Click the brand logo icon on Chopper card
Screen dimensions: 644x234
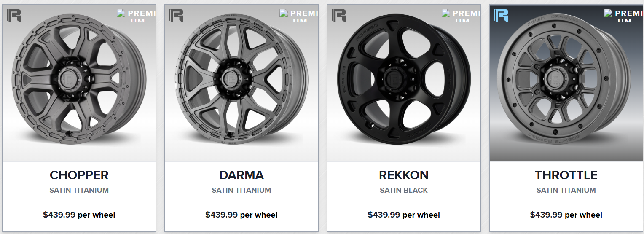click(x=14, y=15)
